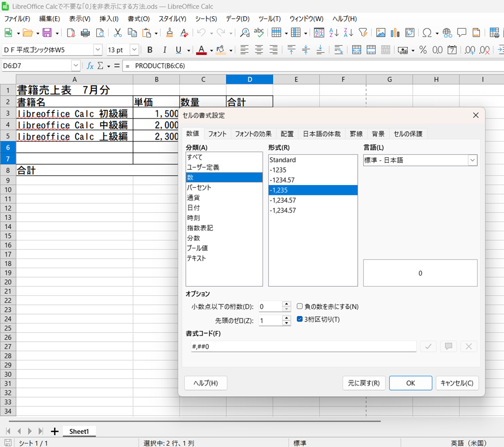504x447 pixels.
Task: Click the キャンセル(C) button
Action: coord(457,383)
